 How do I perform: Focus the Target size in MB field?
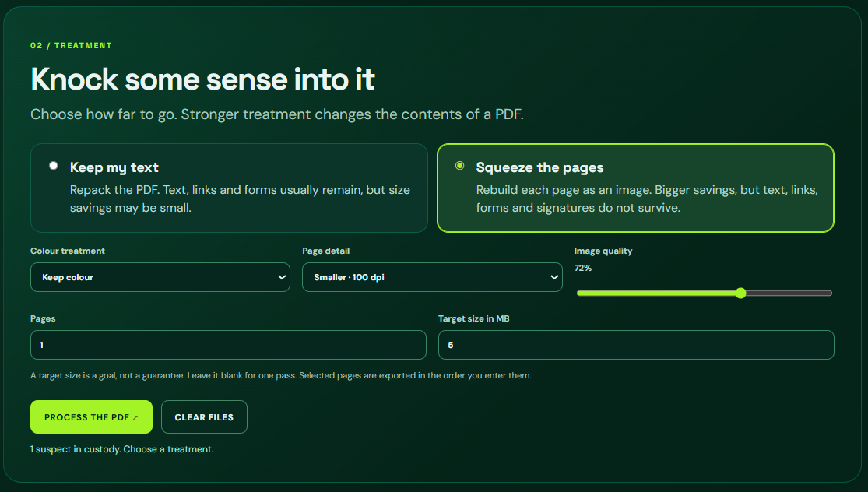[636, 345]
